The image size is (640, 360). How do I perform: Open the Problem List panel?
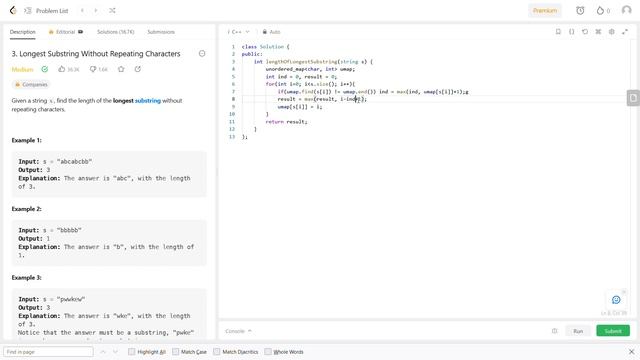coord(46,11)
